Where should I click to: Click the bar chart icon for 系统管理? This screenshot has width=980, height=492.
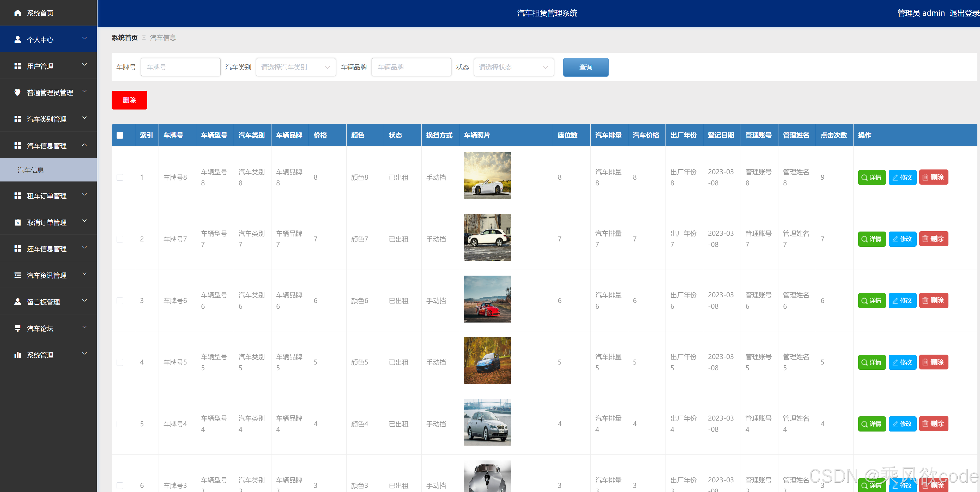17,355
